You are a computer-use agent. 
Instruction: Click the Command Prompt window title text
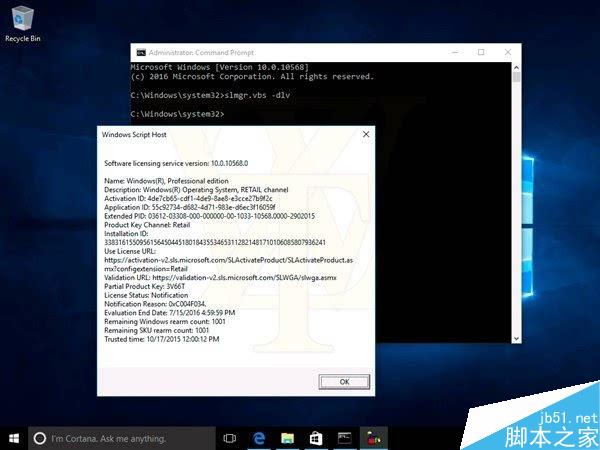coord(201,52)
